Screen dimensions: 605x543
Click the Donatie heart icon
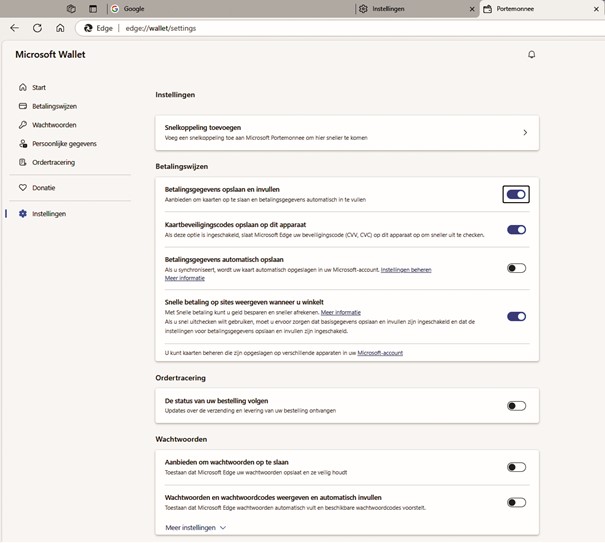coord(23,188)
